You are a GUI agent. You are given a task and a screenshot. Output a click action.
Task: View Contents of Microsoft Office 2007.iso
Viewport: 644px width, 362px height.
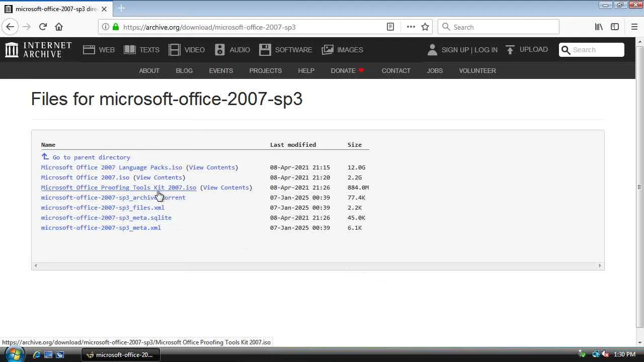click(159, 177)
